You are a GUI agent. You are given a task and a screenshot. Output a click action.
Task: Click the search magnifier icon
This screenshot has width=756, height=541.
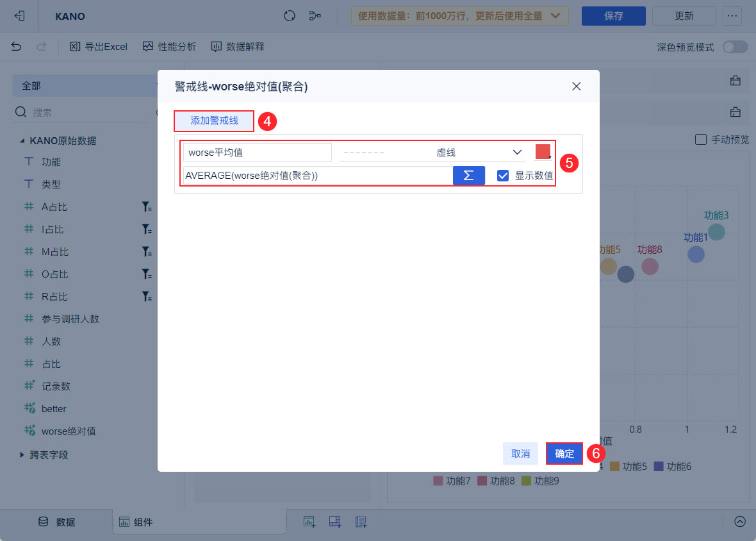point(21,112)
